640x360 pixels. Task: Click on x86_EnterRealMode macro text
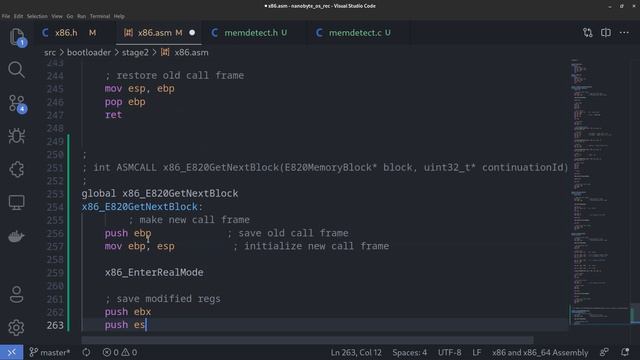pyautogui.click(x=154, y=273)
